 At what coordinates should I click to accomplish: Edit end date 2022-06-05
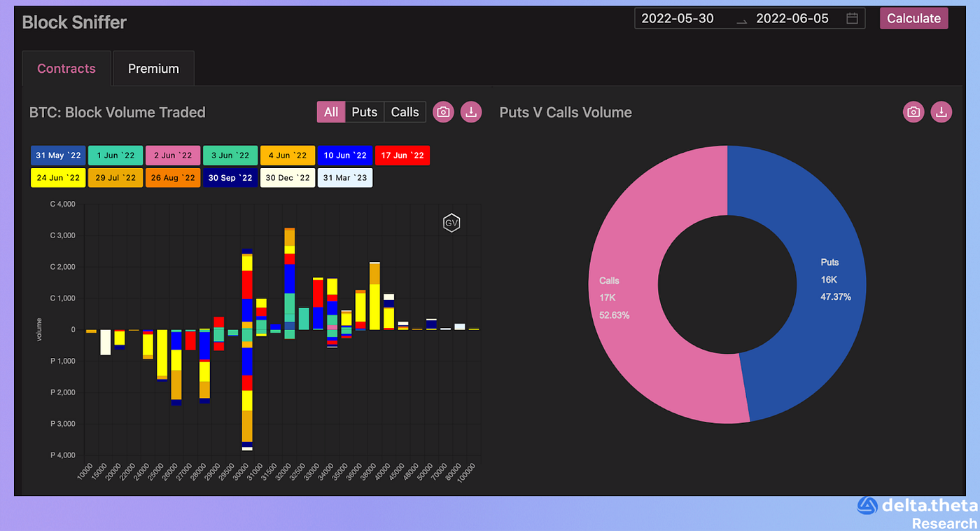click(792, 19)
